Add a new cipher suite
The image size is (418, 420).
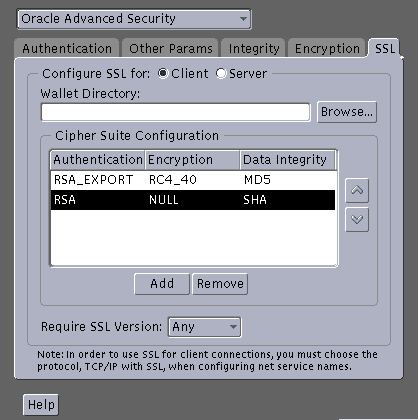162,284
